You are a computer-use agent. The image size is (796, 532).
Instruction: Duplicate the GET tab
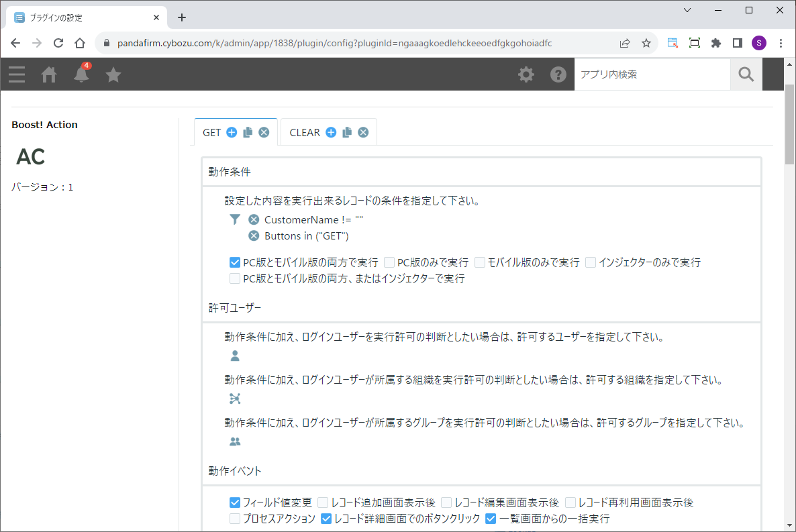click(248, 133)
